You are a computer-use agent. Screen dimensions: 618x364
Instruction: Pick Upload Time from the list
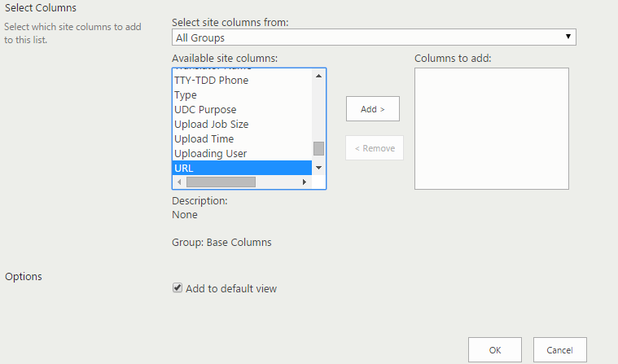pyautogui.click(x=204, y=139)
